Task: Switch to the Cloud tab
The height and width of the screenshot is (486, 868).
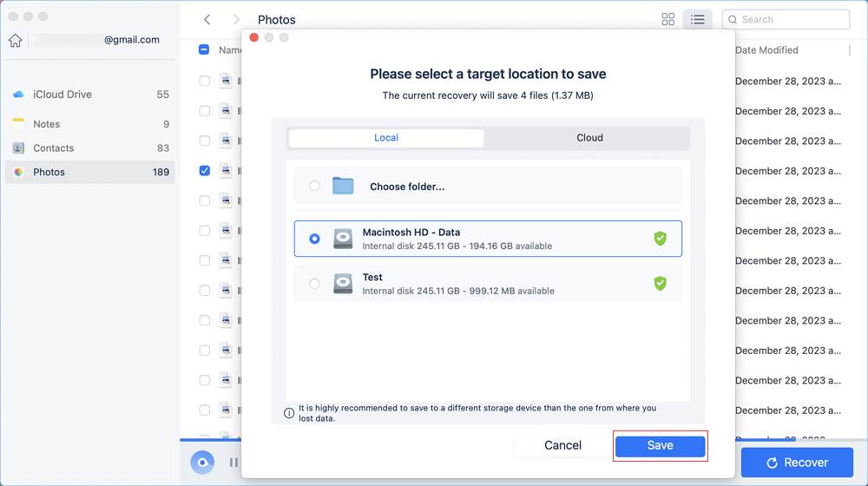Action: click(x=589, y=138)
